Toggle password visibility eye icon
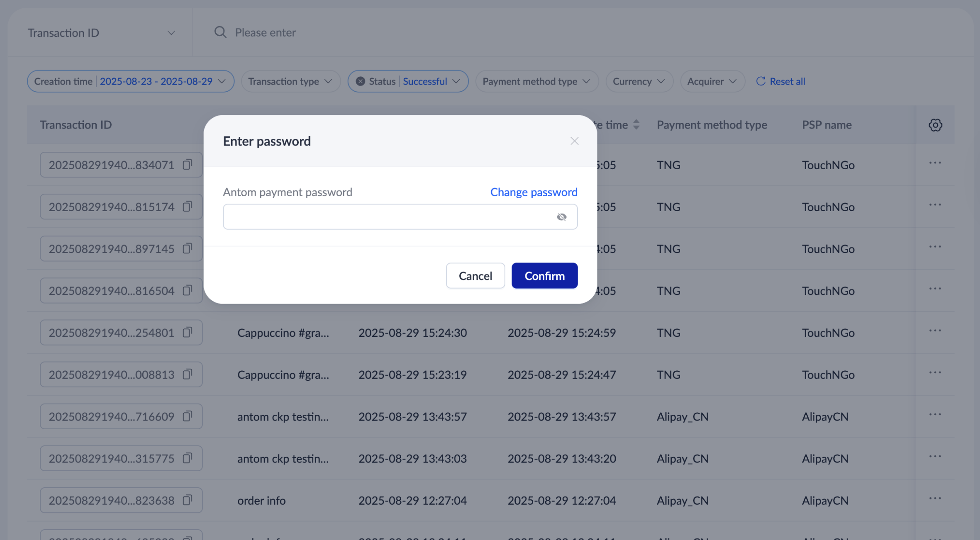 pyautogui.click(x=561, y=217)
